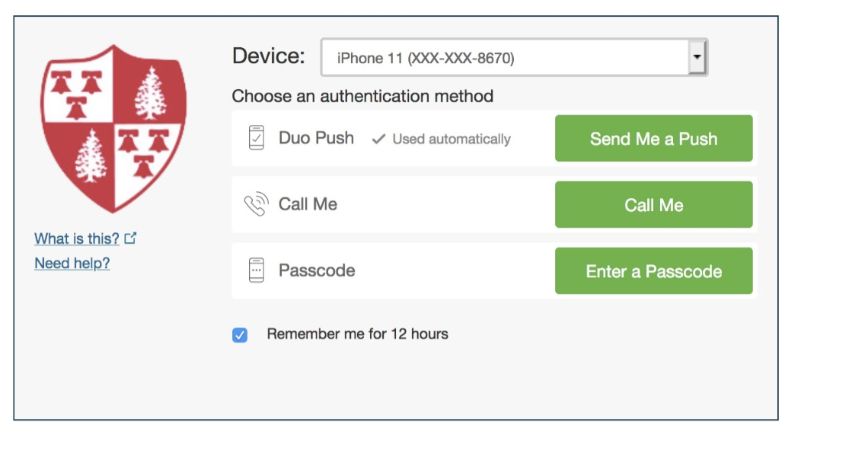Click the red shield crest logo
Viewport: 868px width, 451px height.
tap(113, 128)
